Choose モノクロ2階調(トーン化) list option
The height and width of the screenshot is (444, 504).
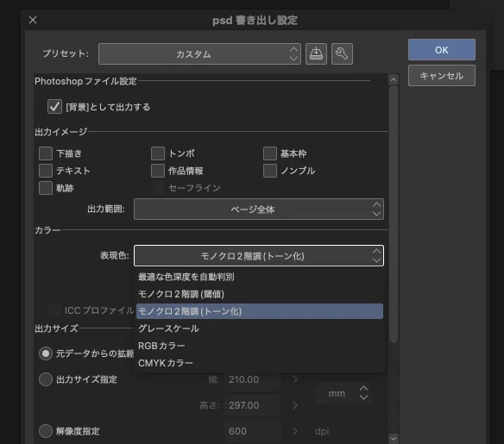coord(260,311)
